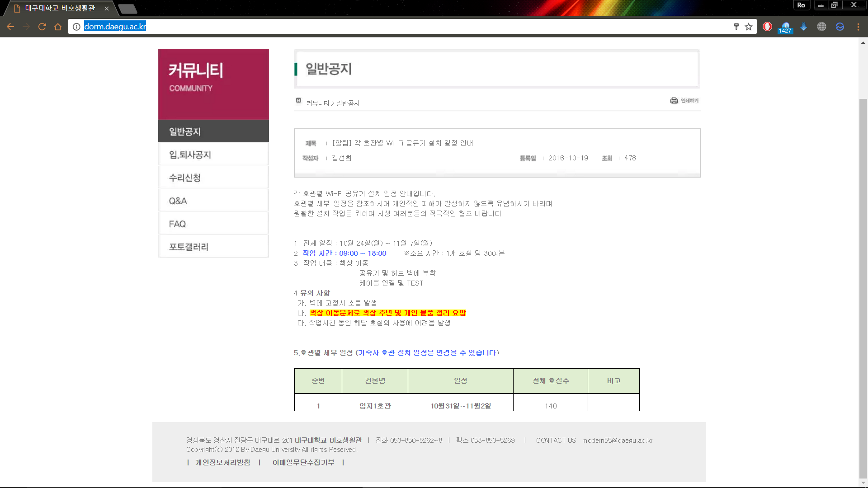Click the 이메일무단수집거부 footer link
The width and height of the screenshot is (868, 488).
(303, 462)
